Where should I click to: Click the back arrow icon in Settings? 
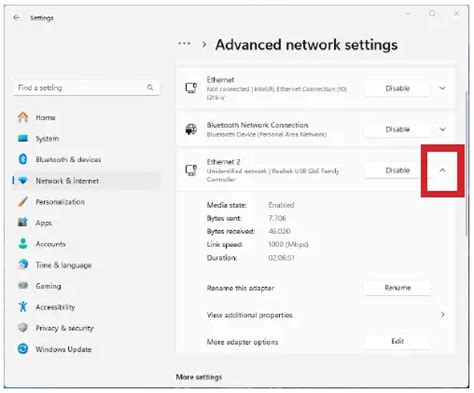tap(16, 18)
